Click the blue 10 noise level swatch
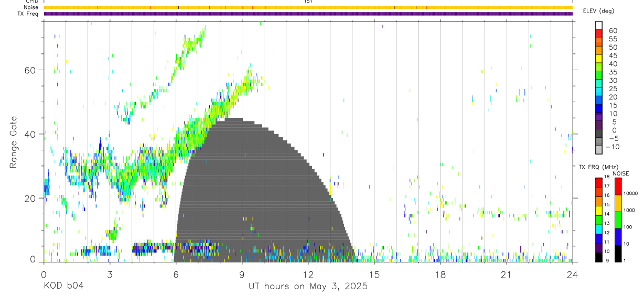This screenshot has width=644, height=297. coord(617,237)
